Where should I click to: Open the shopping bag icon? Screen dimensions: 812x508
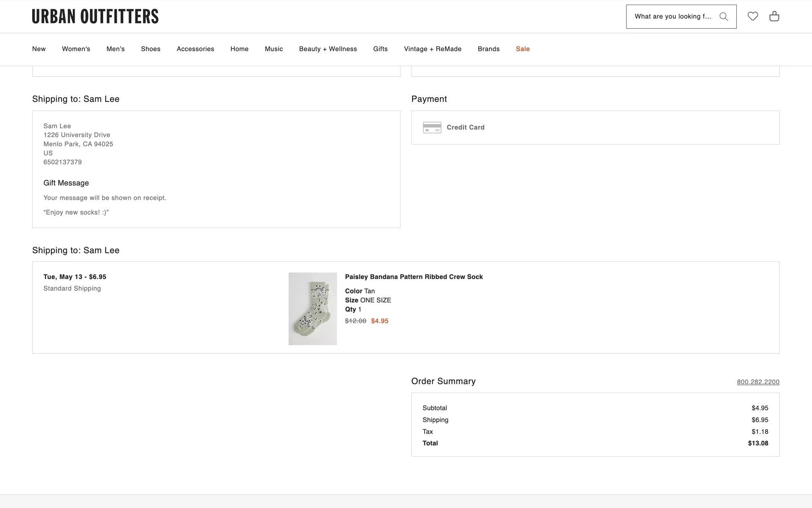(774, 16)
